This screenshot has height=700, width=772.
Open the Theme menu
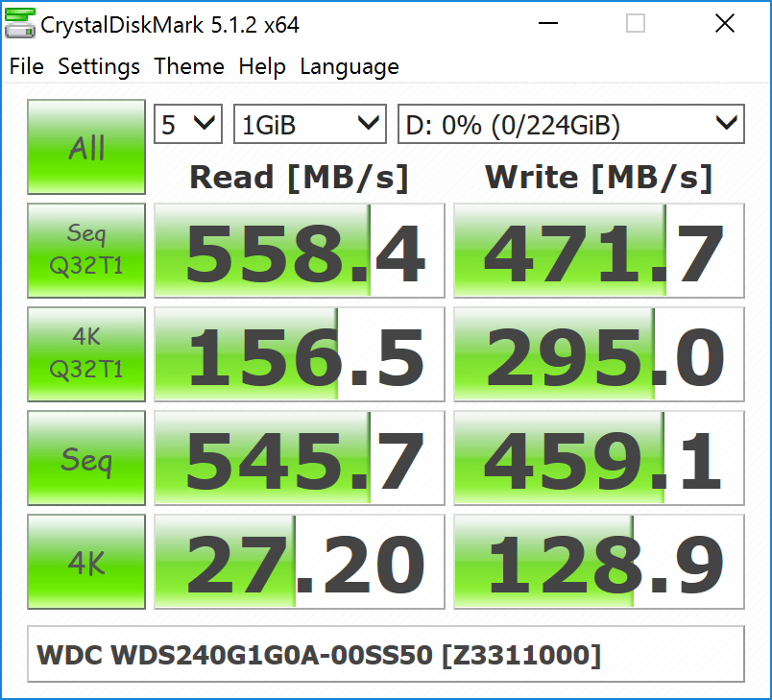click(x=189, y=66)
